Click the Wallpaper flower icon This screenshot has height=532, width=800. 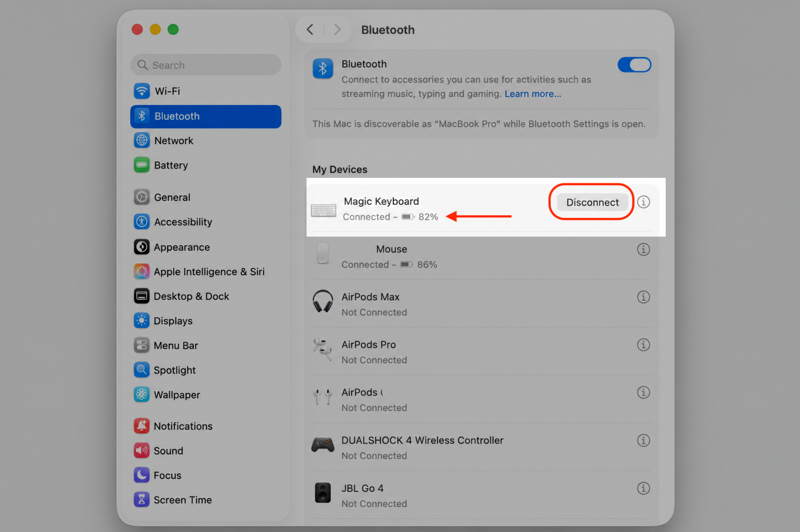pyautogui.click(x=142, y=395)
